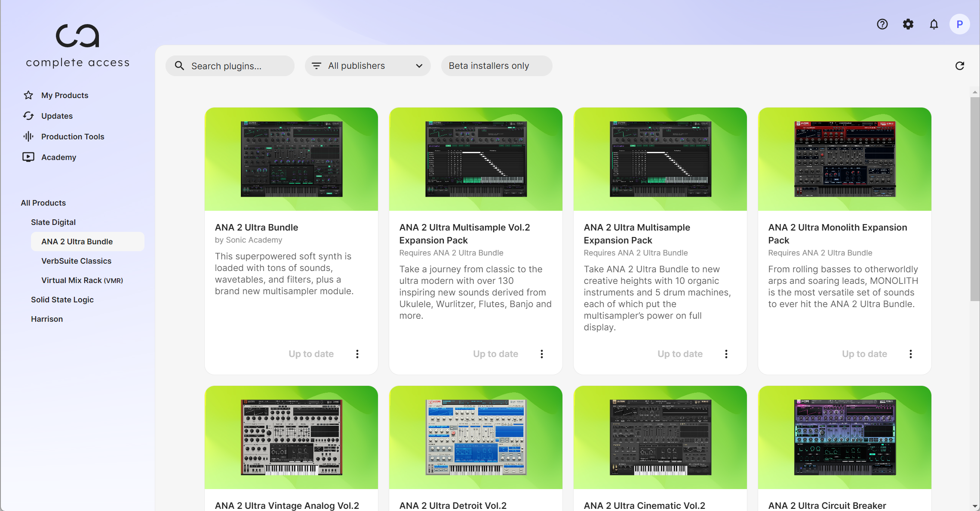The image size is (980, 511).
Task: Open notifications bell icon
Action: [934, 24]
